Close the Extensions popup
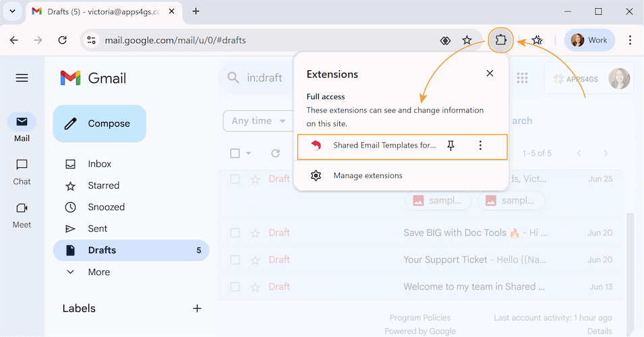This screenshot has width=644, height=337. click(490, 73)
